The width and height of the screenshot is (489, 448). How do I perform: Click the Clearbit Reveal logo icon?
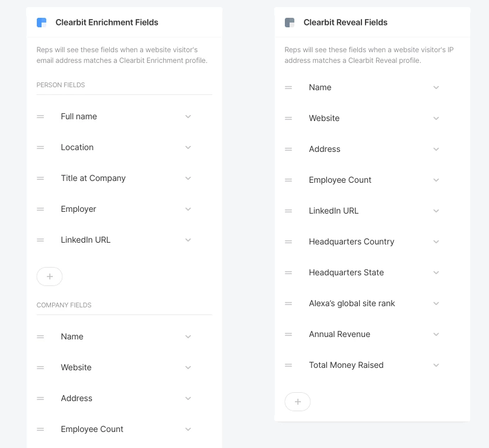pos(290,23)
